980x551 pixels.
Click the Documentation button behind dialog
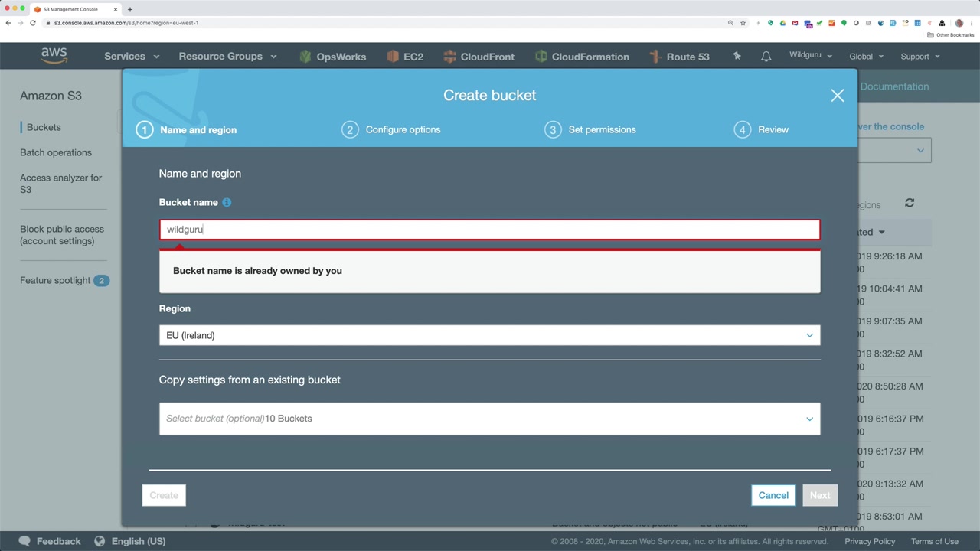point(894,86)
